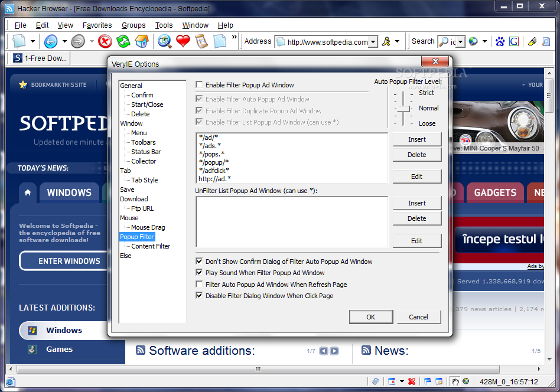Open the go button dropdown arrow
The width and height of the screenshot is (560, 392).
(397, 42)
